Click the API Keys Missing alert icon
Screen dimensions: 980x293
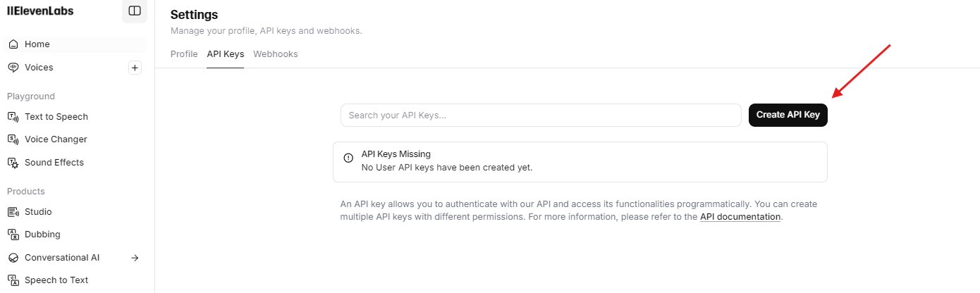pos(348,158)
